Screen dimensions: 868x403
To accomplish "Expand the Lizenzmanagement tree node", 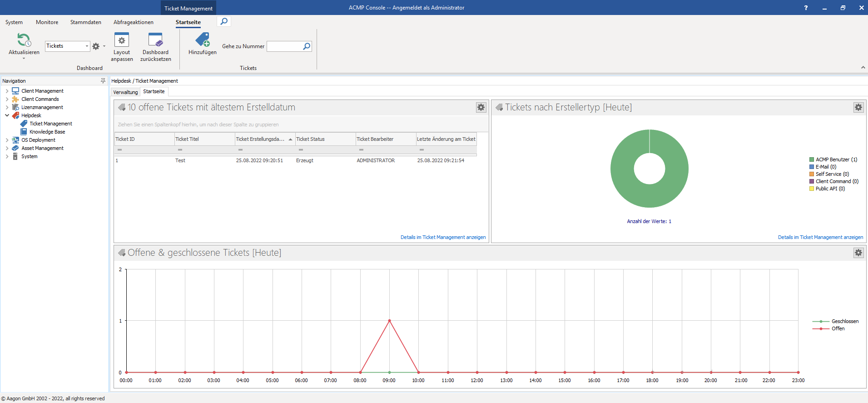I will (x=7, y=107).
